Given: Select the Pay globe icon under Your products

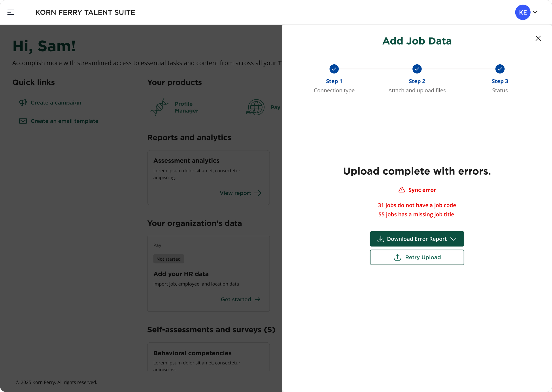Looking at the screenshot, I should (x=255, y=107).
